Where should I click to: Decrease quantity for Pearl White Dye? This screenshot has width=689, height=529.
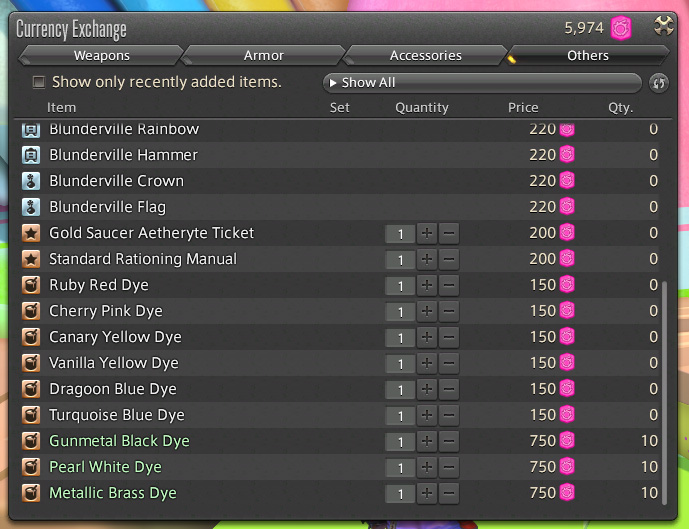[449, 467]
